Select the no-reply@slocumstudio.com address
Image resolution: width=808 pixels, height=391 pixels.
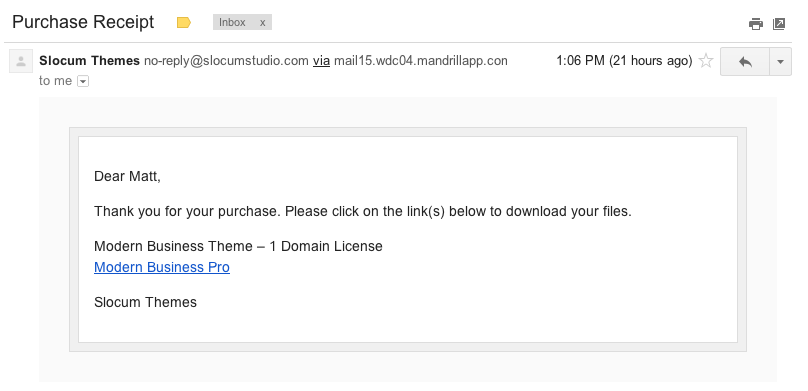click(226, 61)
